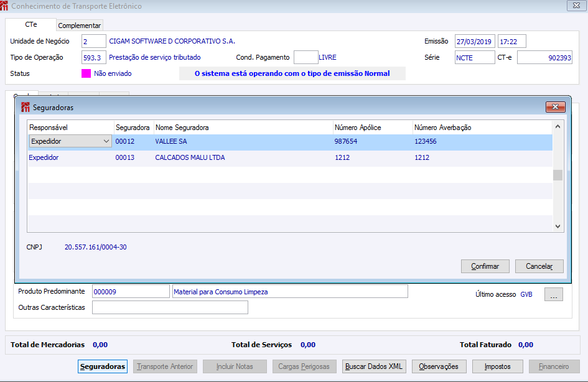Viewport: 588px width, 382px height.
Task: Click the Material para Consumo Limpeza field
Action: coord(290,291)
